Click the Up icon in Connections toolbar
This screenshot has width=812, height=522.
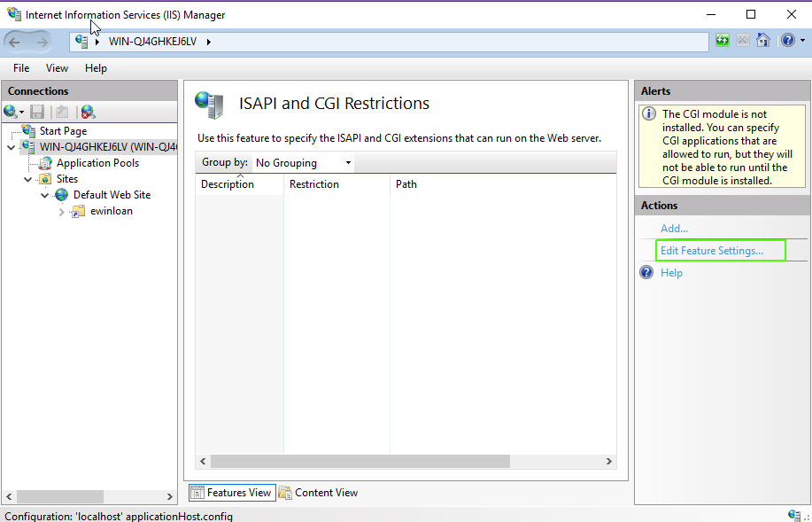tap(62, 112)
